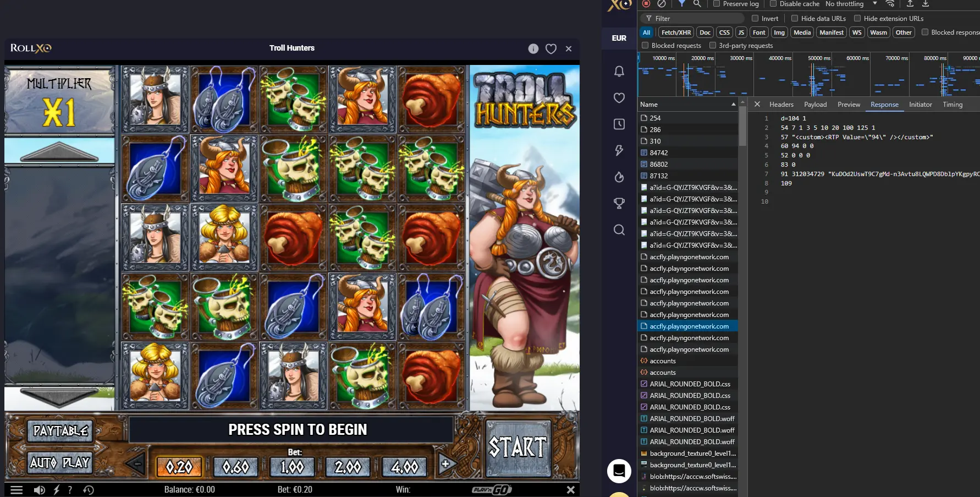
Task: Open AUTO PLAY settings
Action: [x=60, y=462]
